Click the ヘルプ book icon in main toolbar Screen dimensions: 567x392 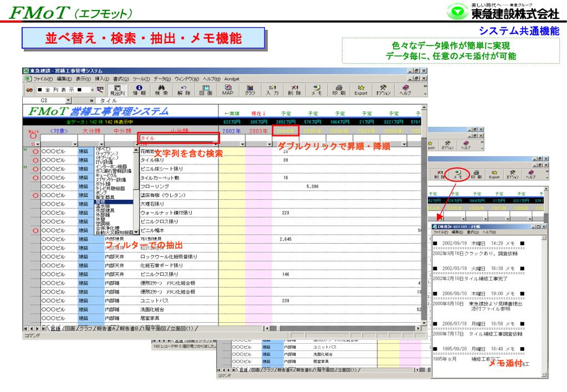[x=405, y=90]
